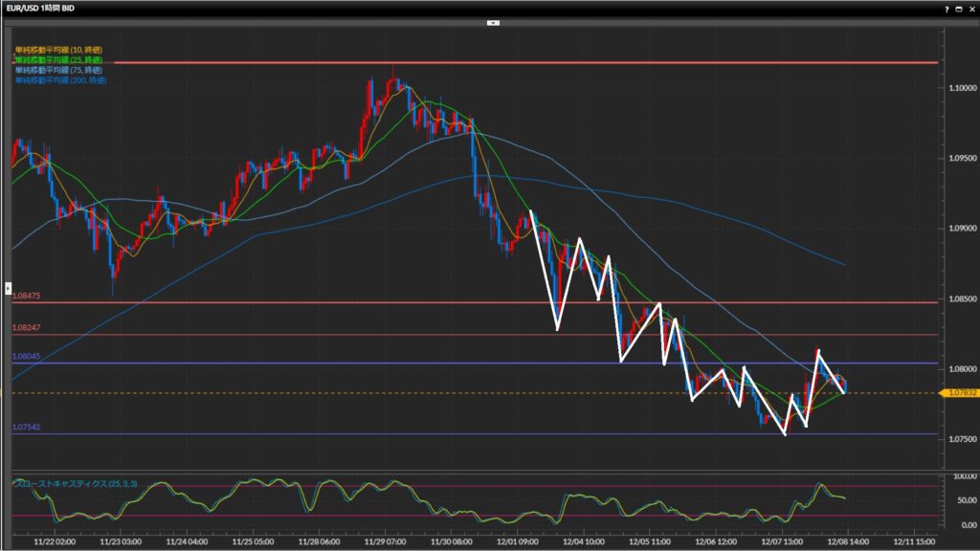Viewport: 980px width, 551px height.
Task: Select the SMA (10) orange indicator label
Action: coord(58,50)
